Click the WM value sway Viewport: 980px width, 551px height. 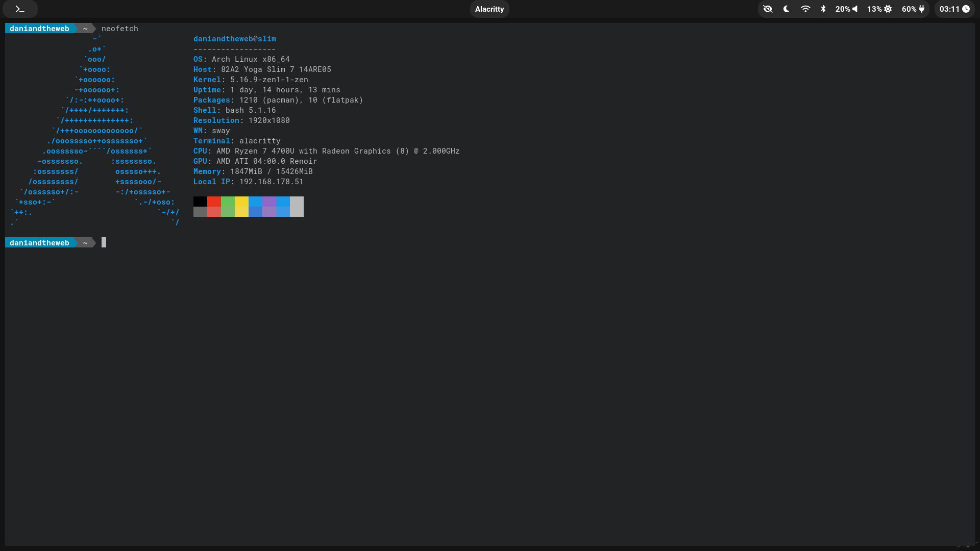click(x=221, y=131)
